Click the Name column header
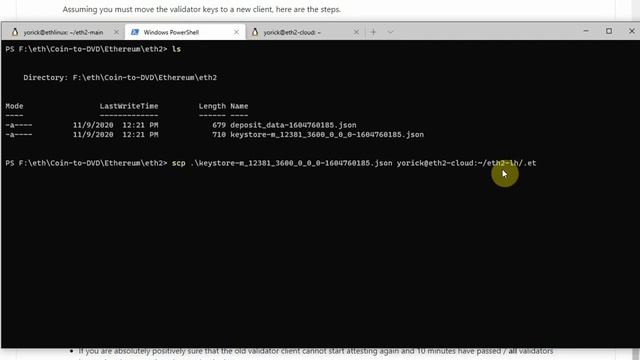Screen dimensions: 640x360 [239, 106]
